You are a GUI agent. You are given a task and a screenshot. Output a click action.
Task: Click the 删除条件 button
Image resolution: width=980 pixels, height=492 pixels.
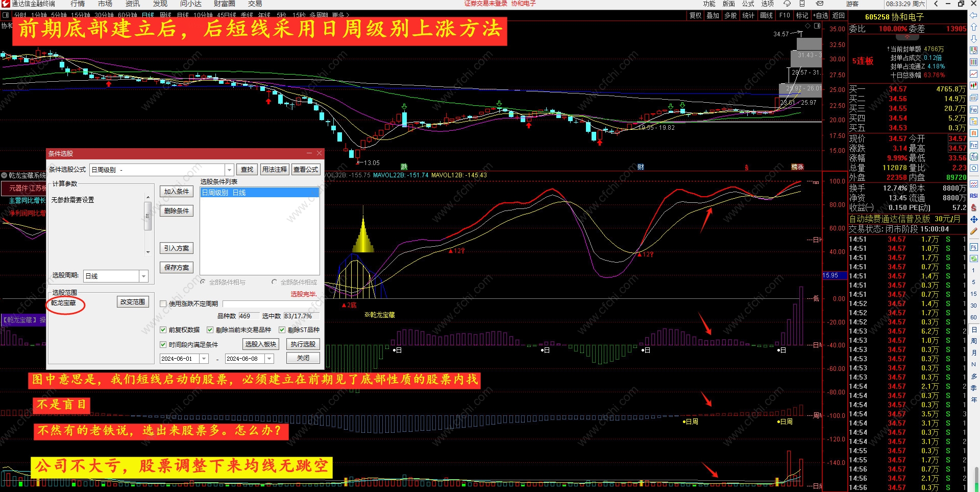pyautogui.click(x=177, y=211)
